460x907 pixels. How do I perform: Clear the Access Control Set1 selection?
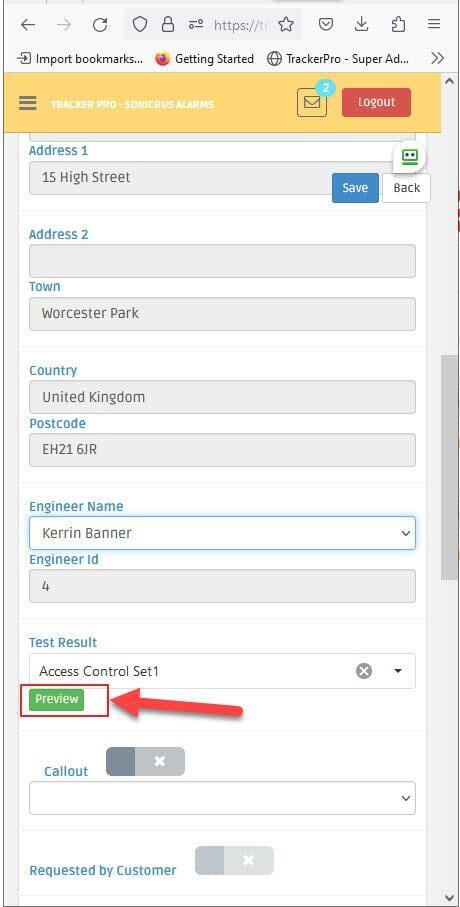[363, 671]
